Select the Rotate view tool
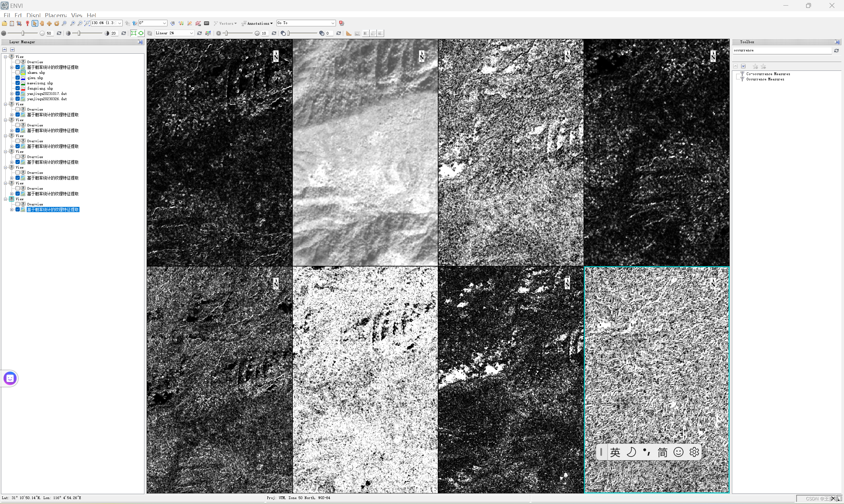 (x=57, y=23)
